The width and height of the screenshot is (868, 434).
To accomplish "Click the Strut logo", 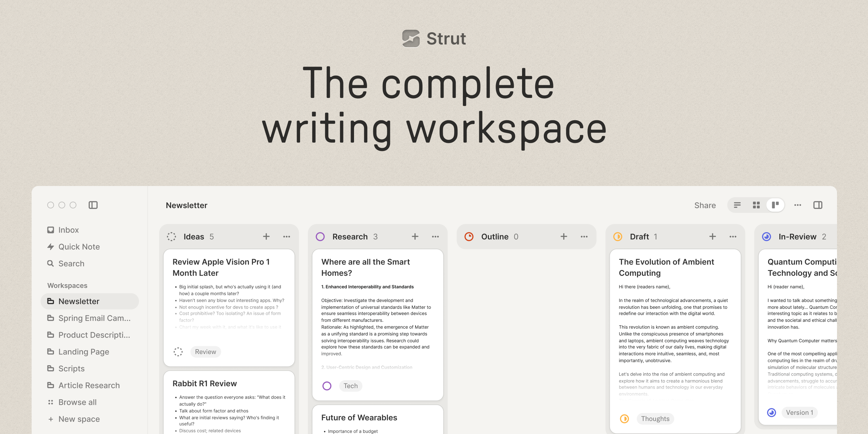I will click(x=434, y=38).
